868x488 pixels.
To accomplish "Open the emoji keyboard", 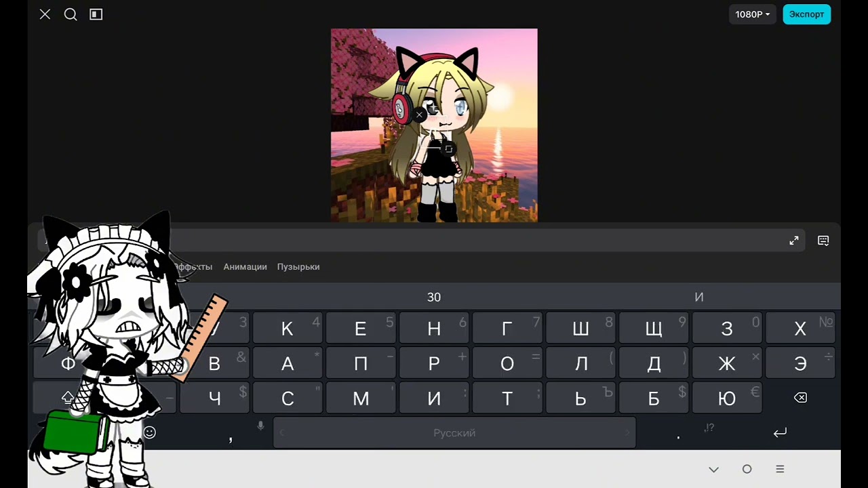I will [150, 432].
